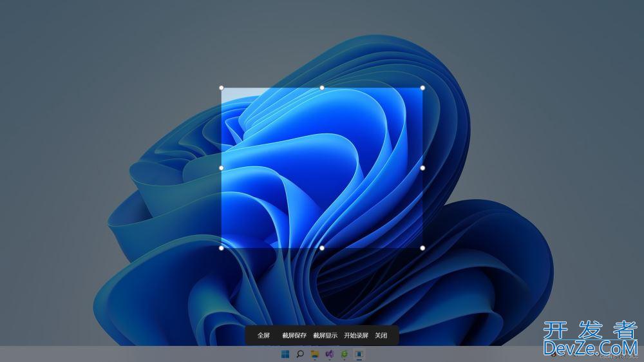
Task: Switch to Visual Studio on the taskbar
Action: 329,354
